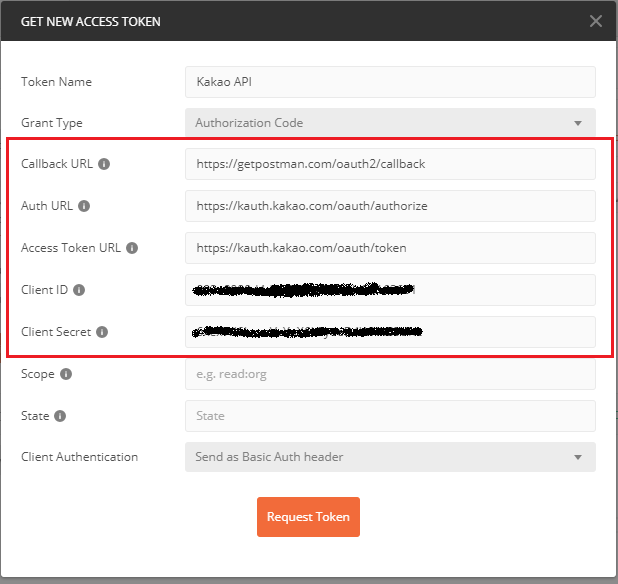Close the Get New Access Token dialog
The image size is (618, 584).
596,21
